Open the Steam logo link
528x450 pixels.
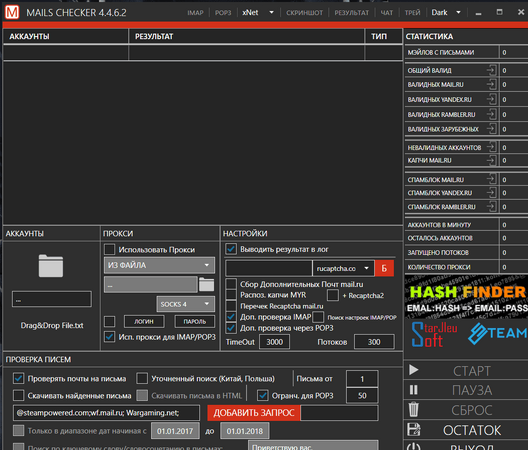click(x=498, y=333)
